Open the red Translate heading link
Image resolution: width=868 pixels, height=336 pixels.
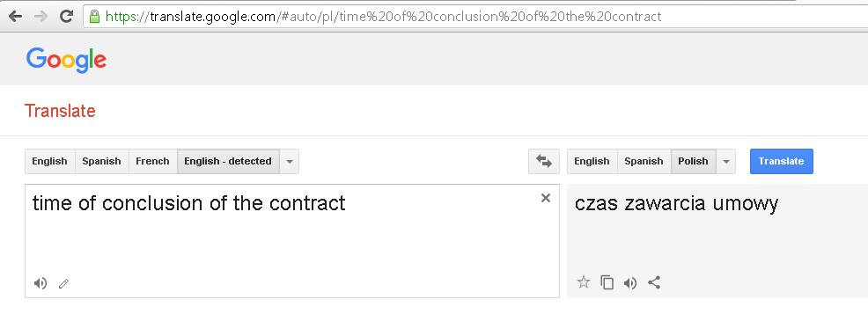point(60,111)
